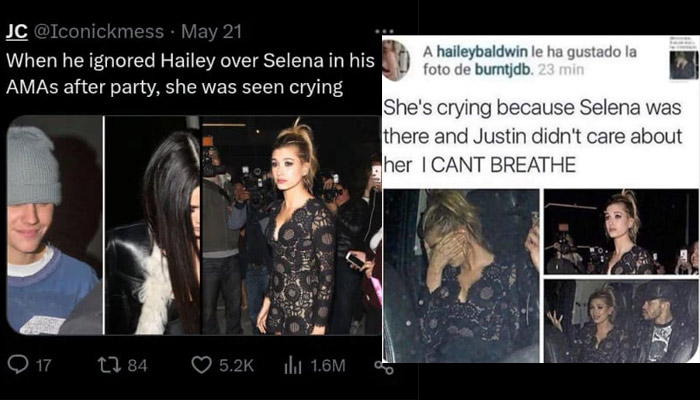
Task: Open the photo of man in grey beanie
Action: tap(54, 225)
